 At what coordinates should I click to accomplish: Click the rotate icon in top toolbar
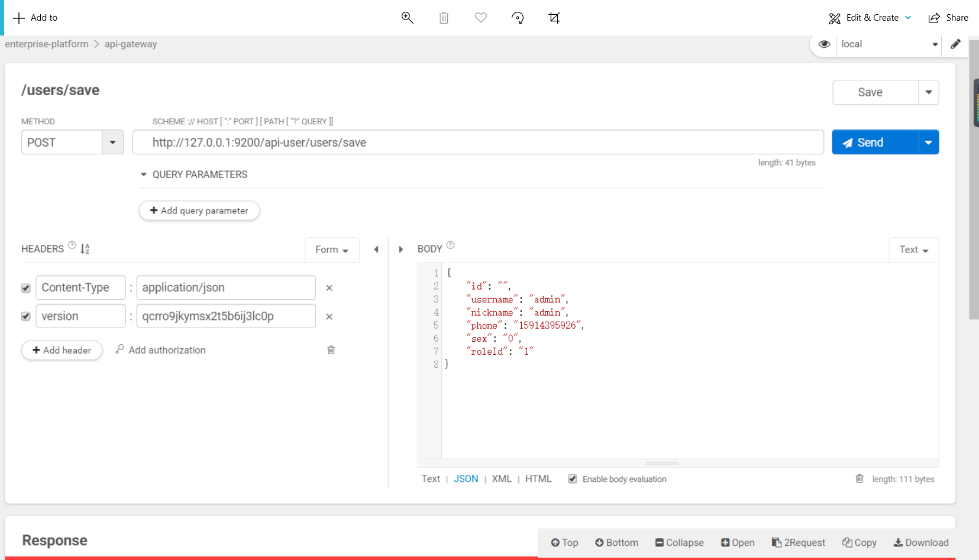(518, 18)
